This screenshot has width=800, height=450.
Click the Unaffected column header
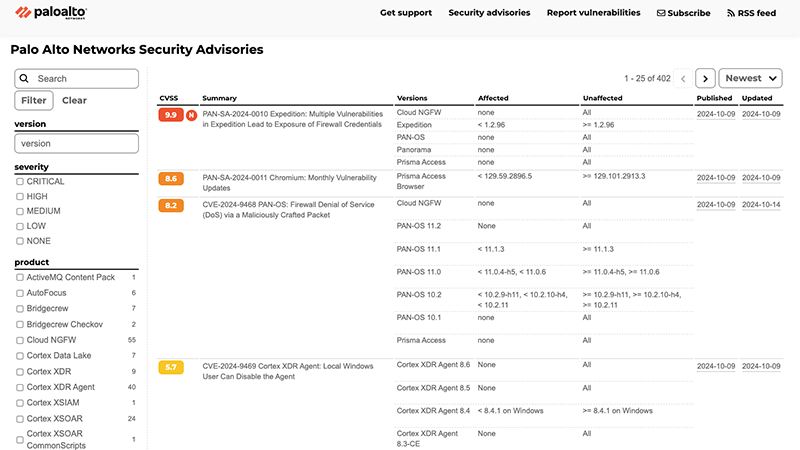[603, 98]
